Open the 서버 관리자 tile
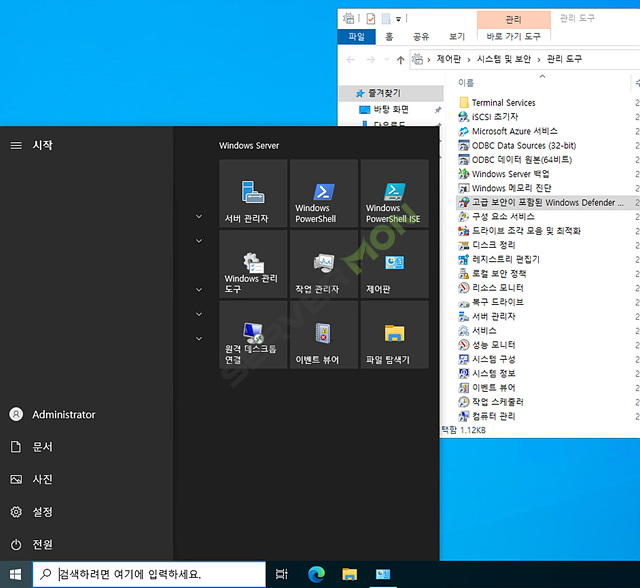640x588 pixels. [253, 193]
